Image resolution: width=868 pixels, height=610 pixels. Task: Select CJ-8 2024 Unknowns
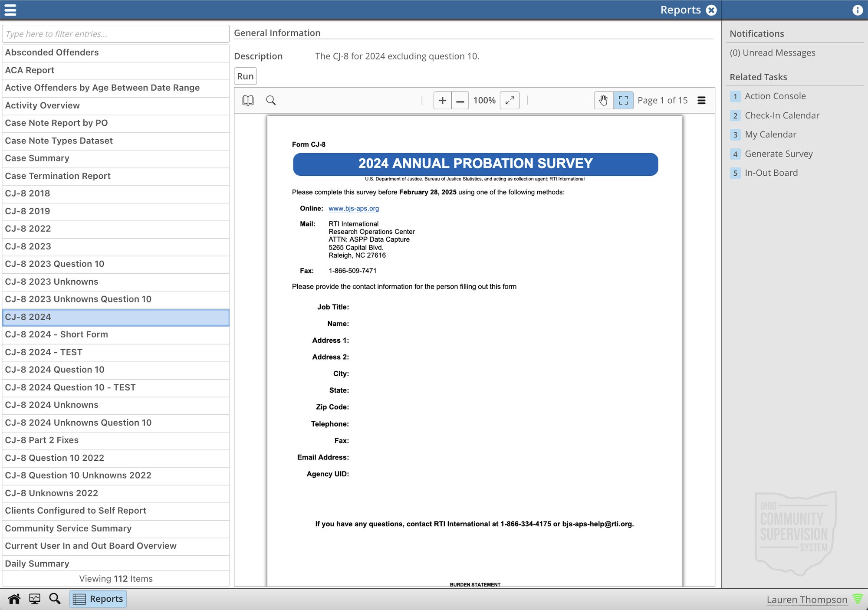point(116,405)
